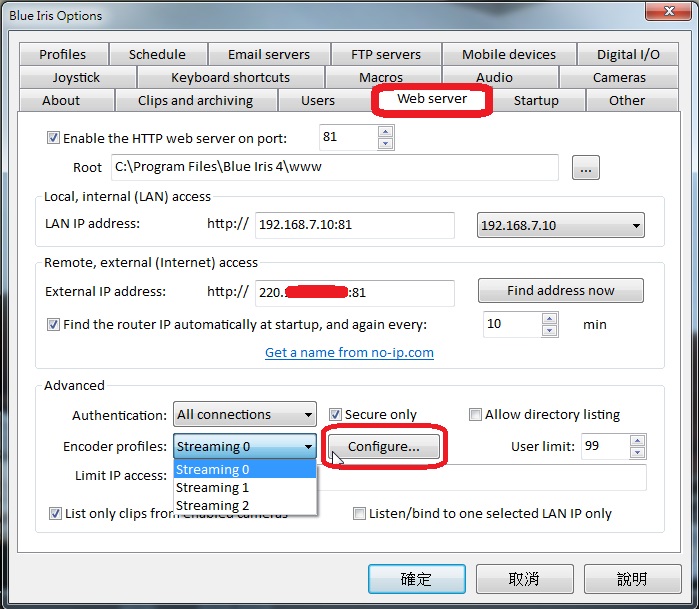Open the Startup tab
The height and width of the screenshot is (609, 699).
click(536, 100)
